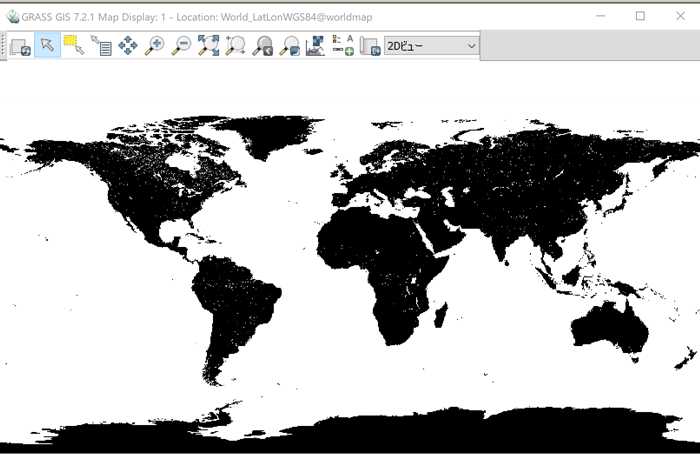
Task: Select the Zoom out tool
Action: tap(182, 46)
